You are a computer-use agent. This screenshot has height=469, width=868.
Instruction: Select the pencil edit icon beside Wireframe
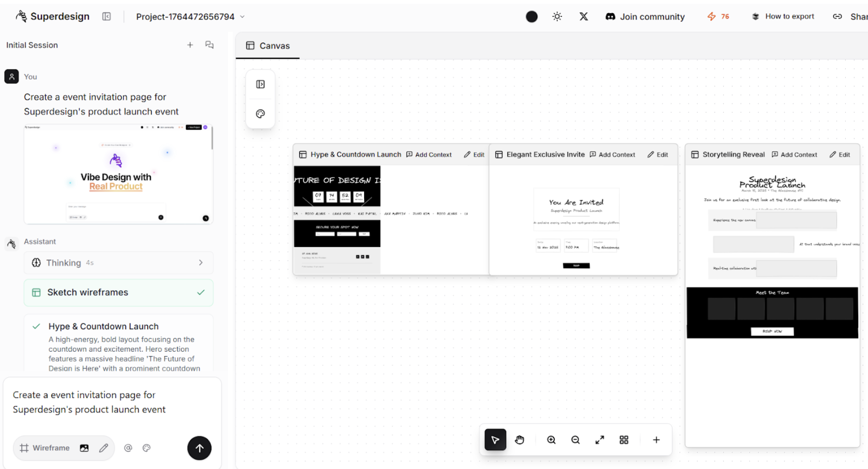point(103,448)
